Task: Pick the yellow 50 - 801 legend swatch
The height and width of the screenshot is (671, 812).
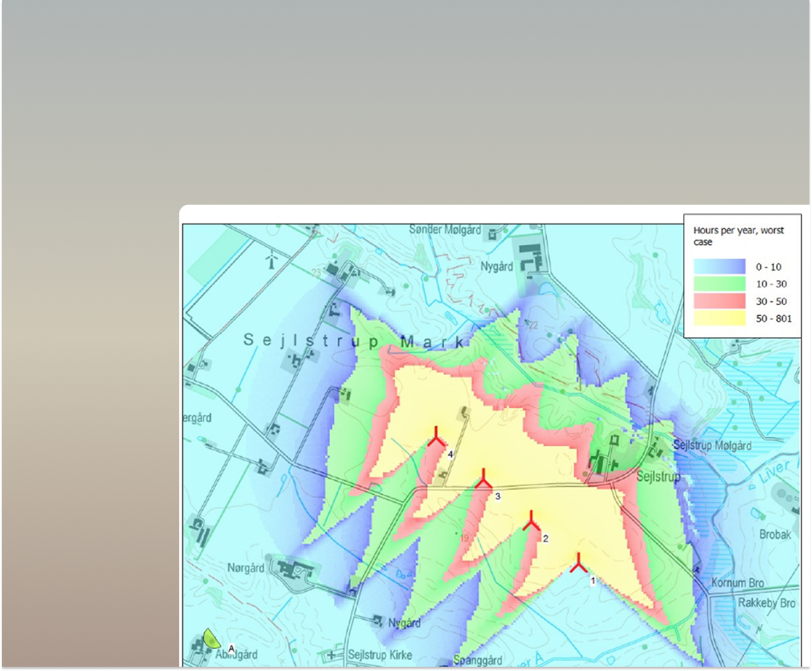Action: [x=720, y=319]
